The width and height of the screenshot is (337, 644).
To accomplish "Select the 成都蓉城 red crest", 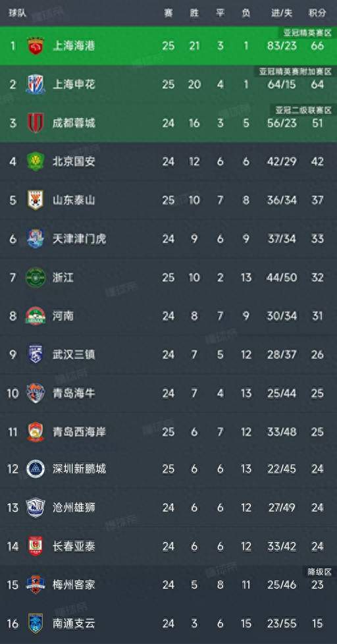I will point(36,122).
